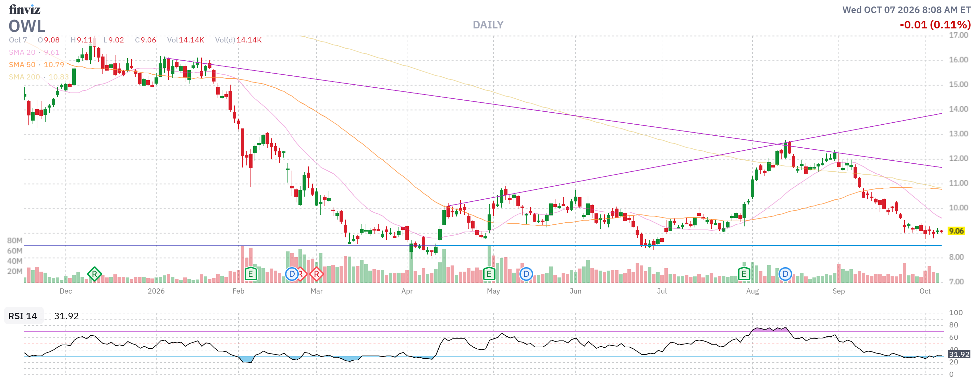Click the Sep month label on time axis
Image resolution: width=980 pixels, height=385 pixels.
point(838,291)
